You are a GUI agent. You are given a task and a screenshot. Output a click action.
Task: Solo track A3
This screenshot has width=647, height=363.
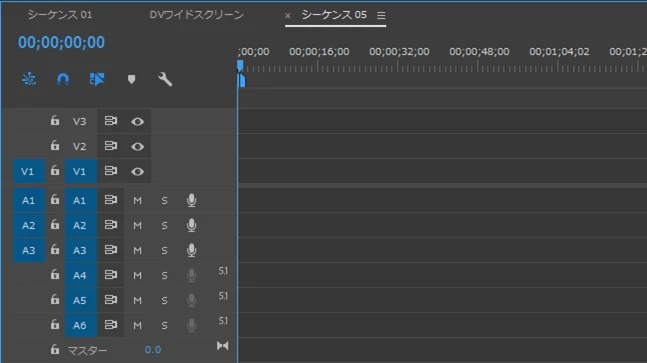[x=164, y=251]
